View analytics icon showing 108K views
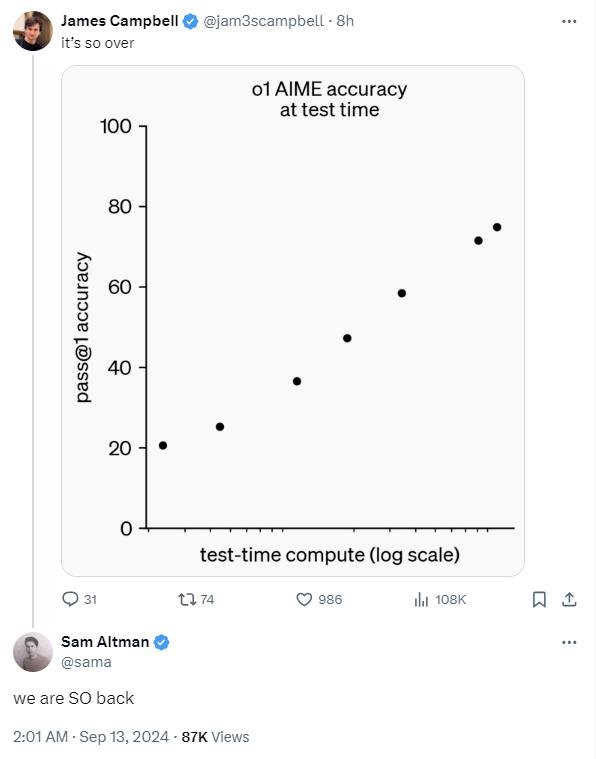 421,600
